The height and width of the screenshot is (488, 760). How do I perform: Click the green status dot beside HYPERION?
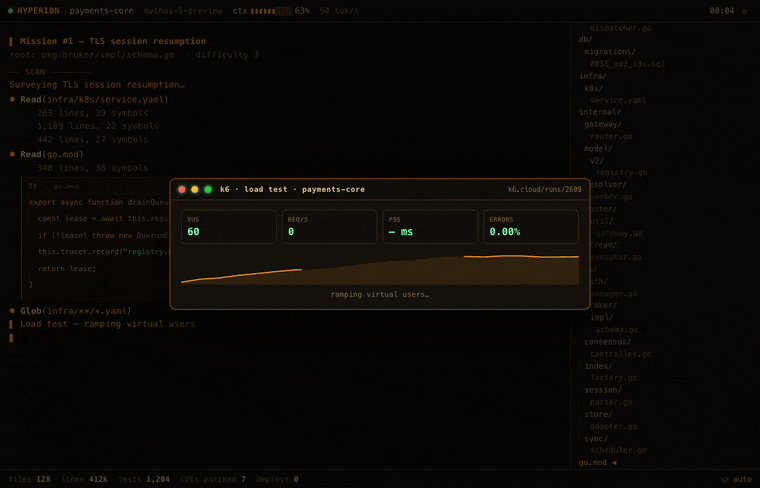[x=10, y=11]
